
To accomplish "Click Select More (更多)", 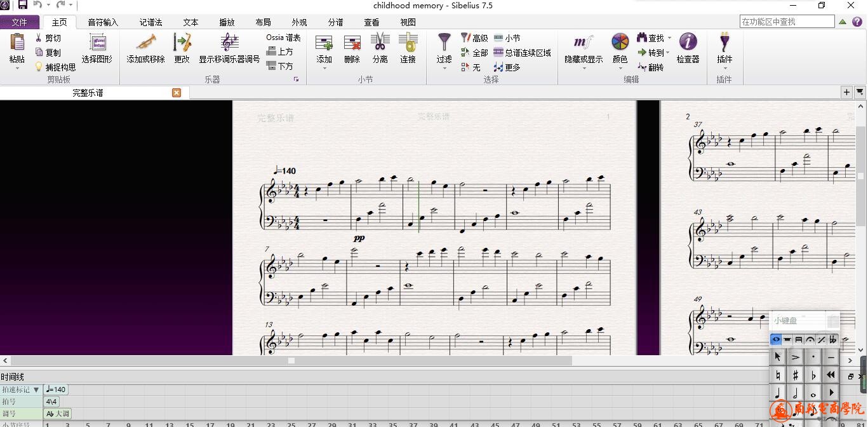I will pos(507,67).
